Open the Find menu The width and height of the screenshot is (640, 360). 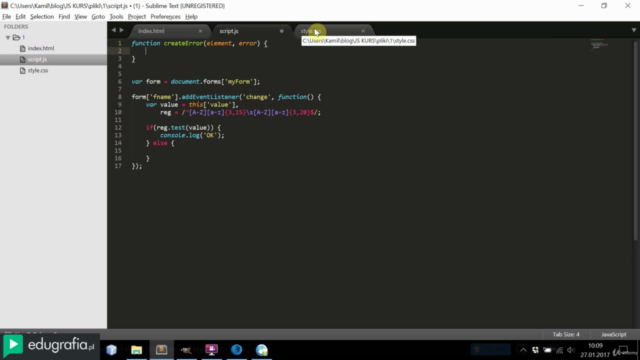pos(64,17)
